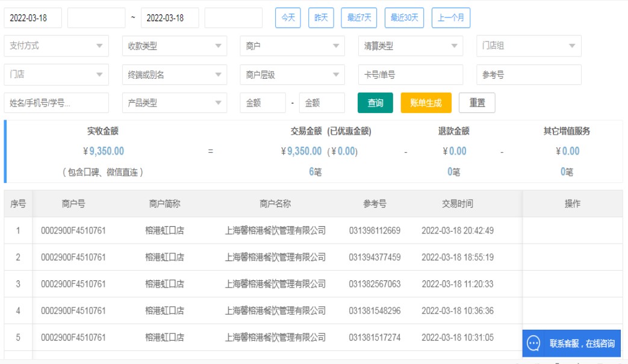The height and width of the screenshot is (364, 628).
Task: Open the 支付方式 dropdown
Action: point(57,46)
